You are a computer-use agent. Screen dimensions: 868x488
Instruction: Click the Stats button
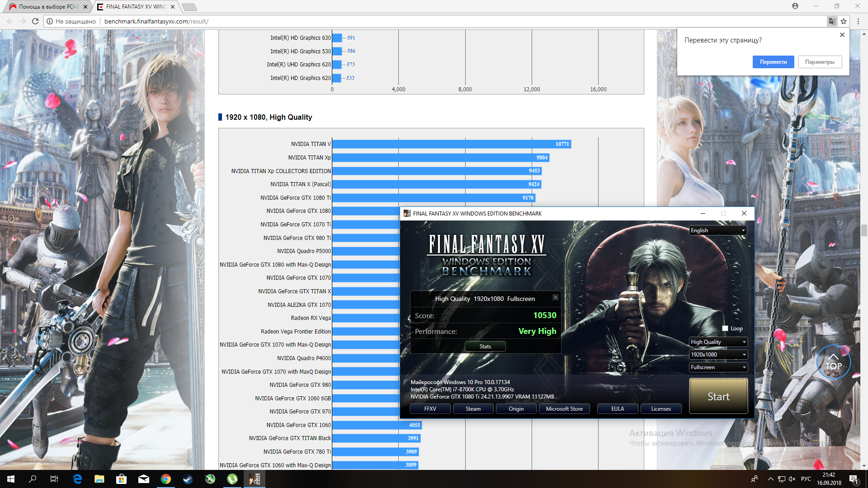pyautogui.click(x=485, y=347)
